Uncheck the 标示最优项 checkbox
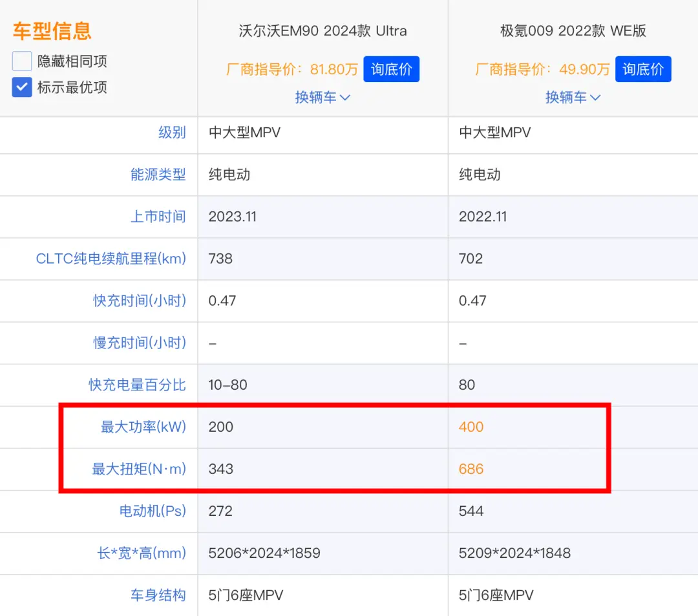The height and width of the screenshot is (616, 698). pos(22,87)
